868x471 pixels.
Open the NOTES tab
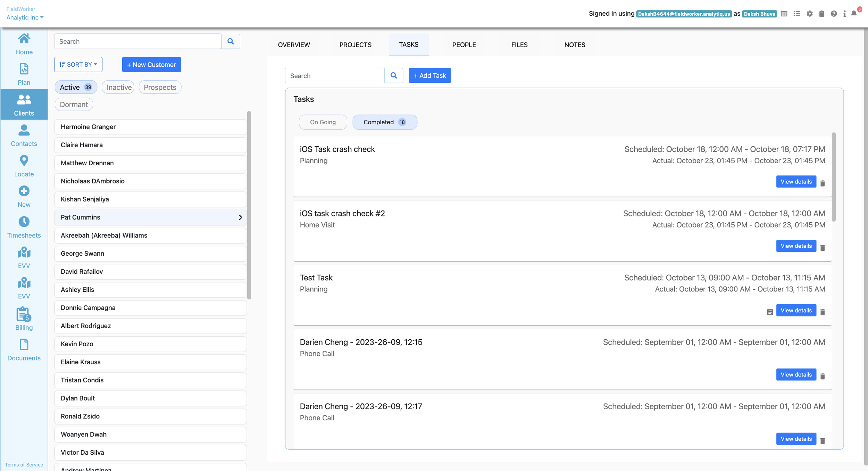tap(575, 45)
